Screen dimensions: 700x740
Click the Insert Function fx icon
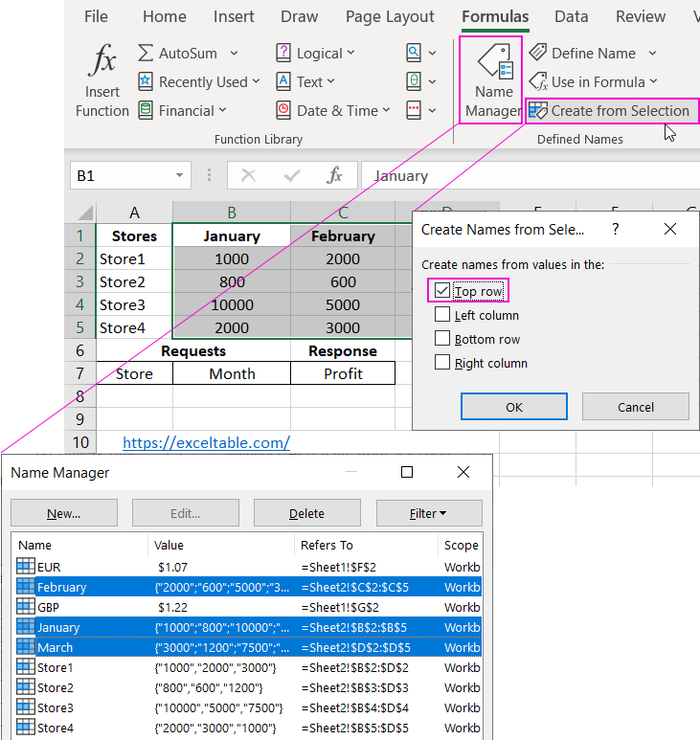(102, 63)
